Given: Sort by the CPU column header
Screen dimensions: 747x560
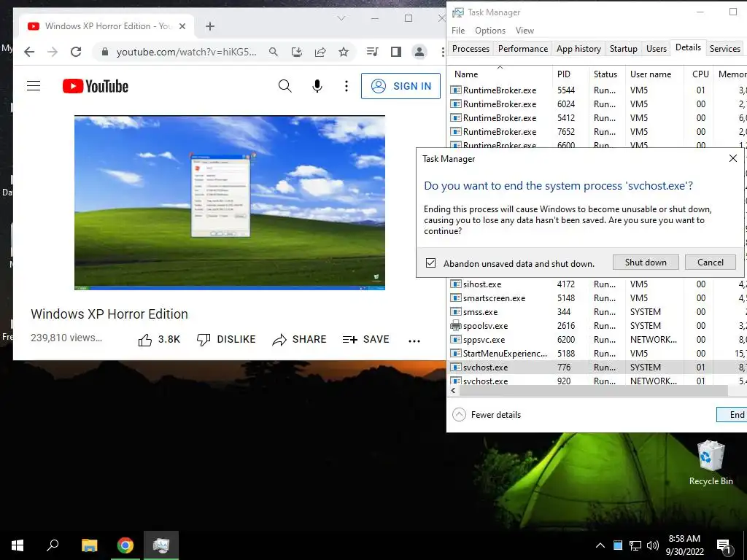Looking at the screenshot, I should point(700,74).
